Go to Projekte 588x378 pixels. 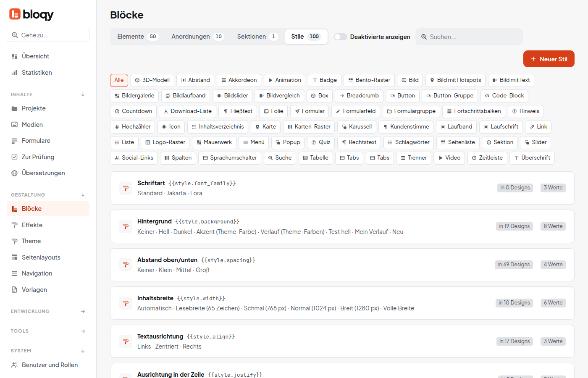(48, 108)
